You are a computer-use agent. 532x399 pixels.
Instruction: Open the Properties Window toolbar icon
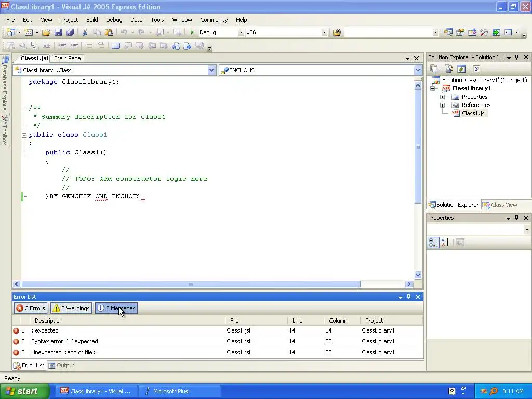click(460, 32)
